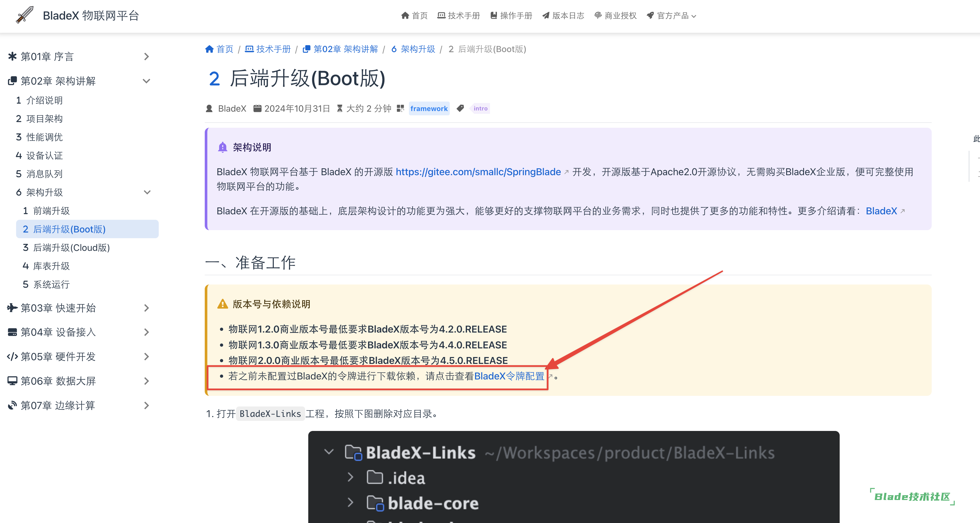Image resolution: width=980 pixels, height=523 pixels.
Task: Open sidebar item 2 项目架构
Action: coord(40,119)
